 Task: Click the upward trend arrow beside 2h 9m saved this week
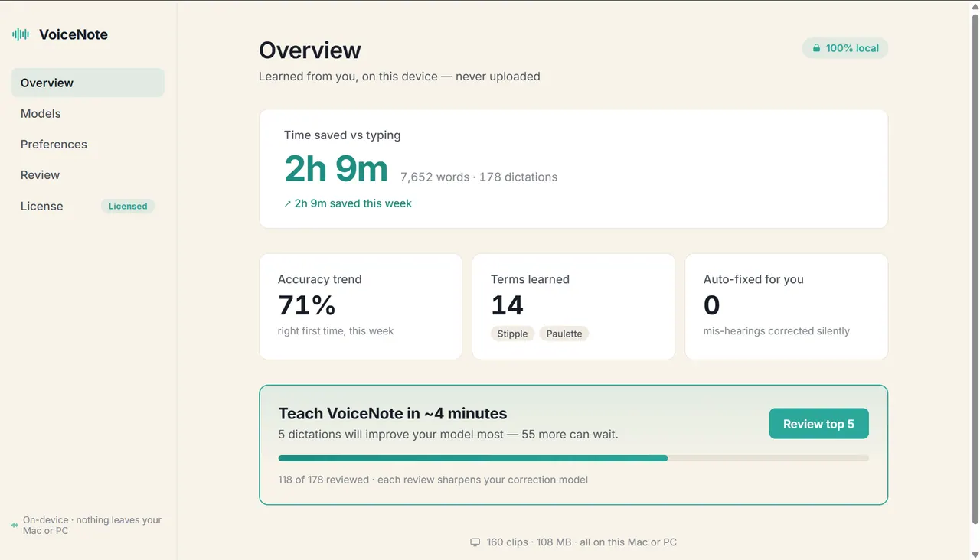pyautogui.click(x=288, y=204)
